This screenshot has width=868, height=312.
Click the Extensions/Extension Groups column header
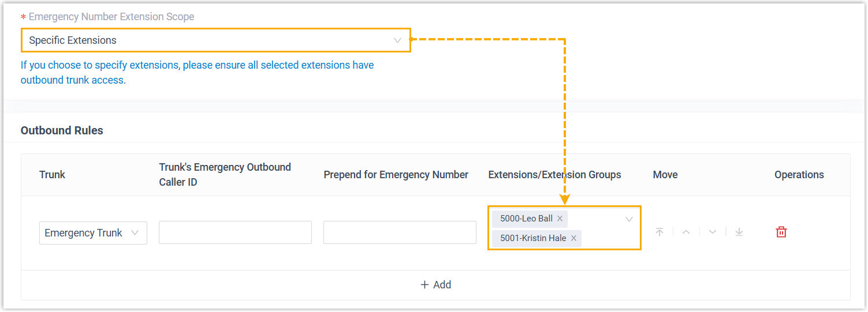coord(554,175)
